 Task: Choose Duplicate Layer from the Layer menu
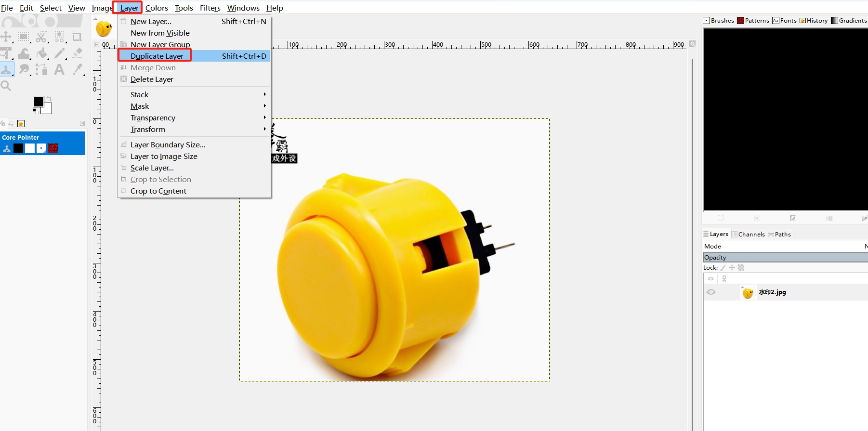[195, 56]
